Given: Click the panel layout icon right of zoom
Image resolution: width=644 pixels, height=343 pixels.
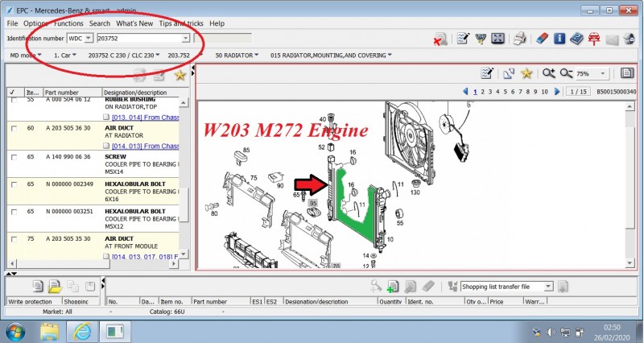Looking at the screenshot, I should 627,73.
